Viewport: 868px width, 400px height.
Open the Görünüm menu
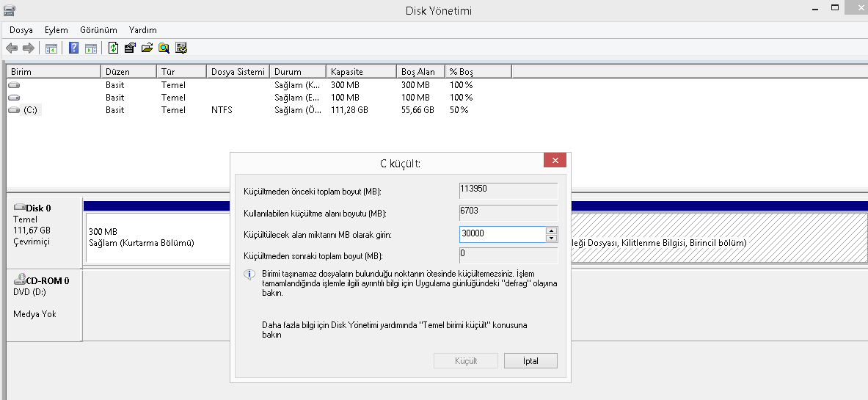98,30
